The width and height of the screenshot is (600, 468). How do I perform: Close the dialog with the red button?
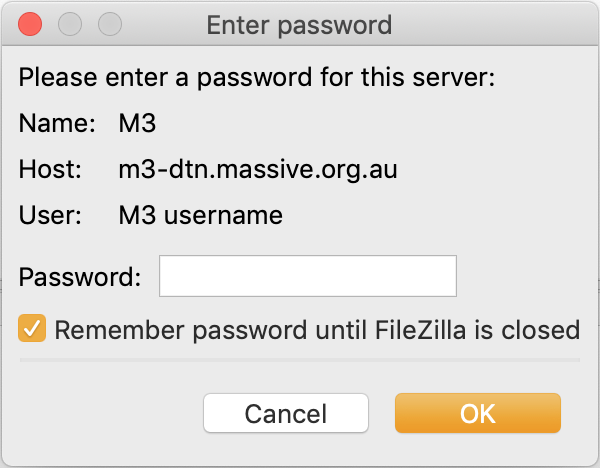pyautogui.click(x=31, y=24)
